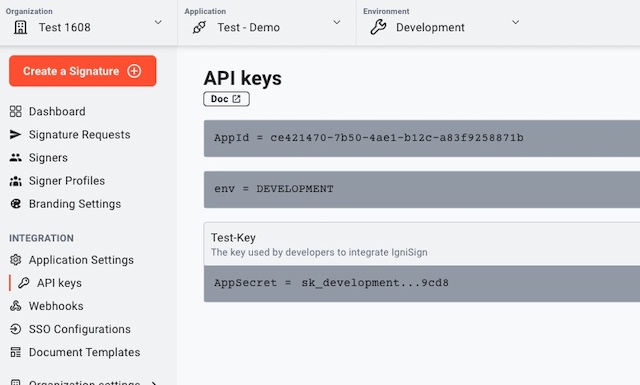Image resolution: width=640 pixels, height=385 pixels.
Task: Click the environment wrench icon
Action: tap(378, 27)
